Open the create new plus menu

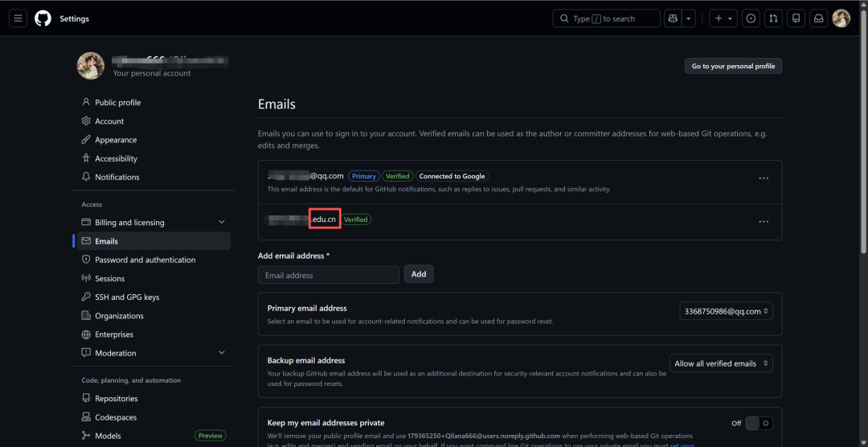[723, 18]
